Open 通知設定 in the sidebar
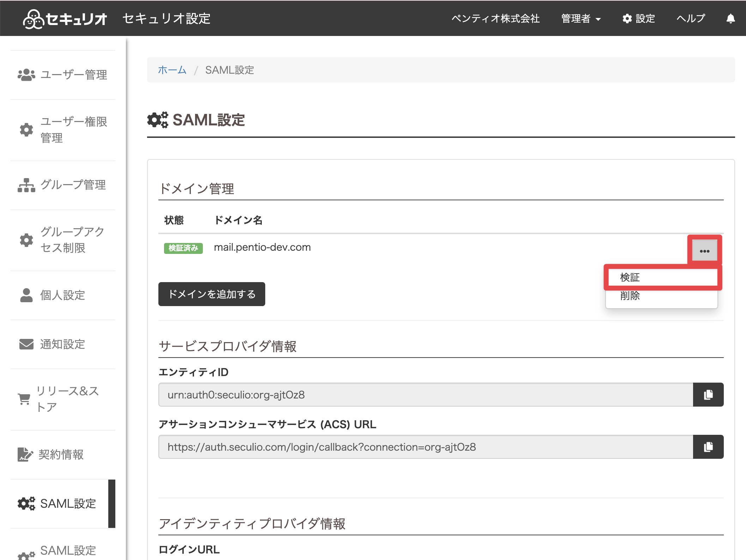This screenshot has height=560, width=746. pyautogui.click(x=63, y=344)
